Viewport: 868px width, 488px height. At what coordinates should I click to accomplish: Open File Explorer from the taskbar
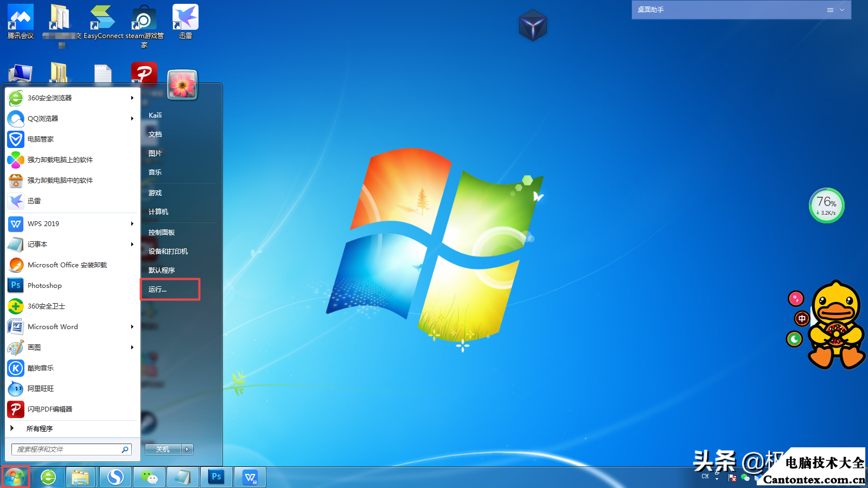pos(80,477)
